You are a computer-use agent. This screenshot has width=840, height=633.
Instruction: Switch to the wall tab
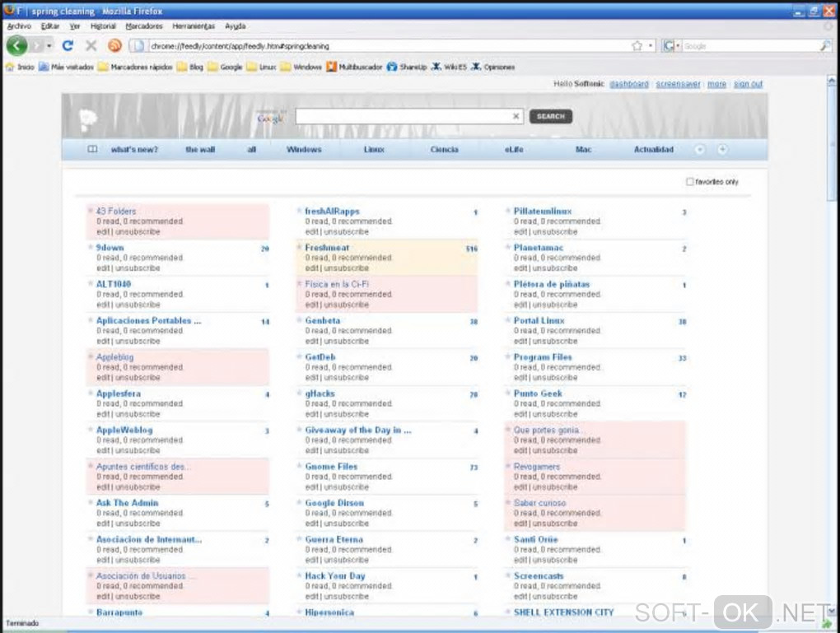coord(200,150)
